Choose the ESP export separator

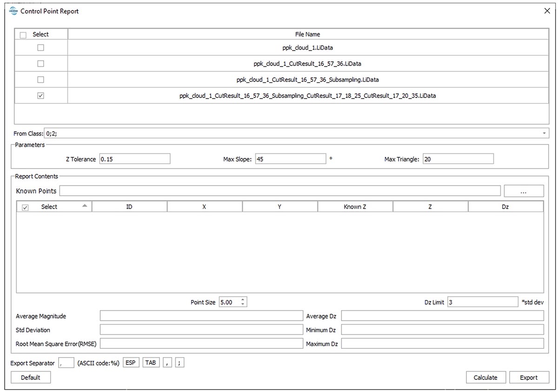coord(131,363)
